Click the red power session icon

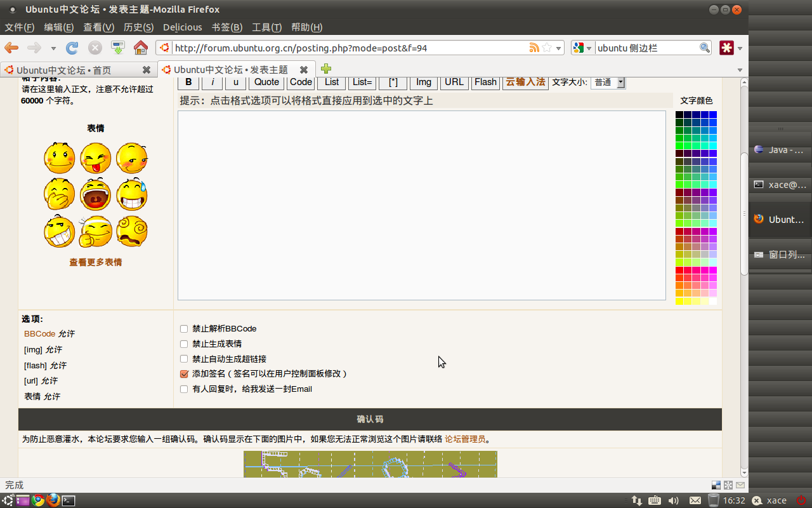coord(801,500)
